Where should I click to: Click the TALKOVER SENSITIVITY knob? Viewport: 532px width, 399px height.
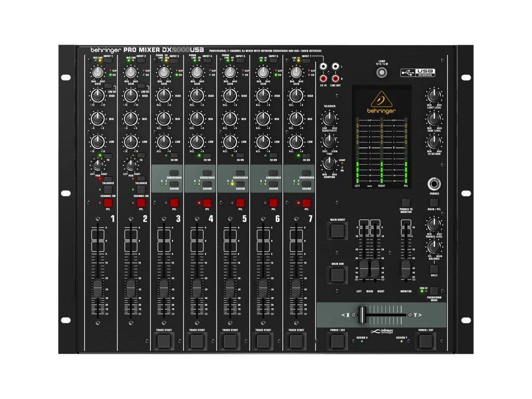click(329, 119)
